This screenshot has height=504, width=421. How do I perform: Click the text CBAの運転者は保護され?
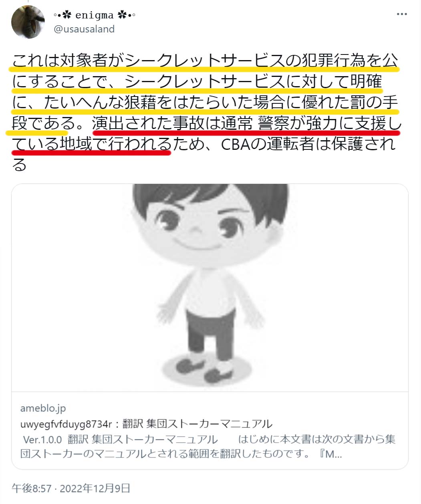coord(308,144)
